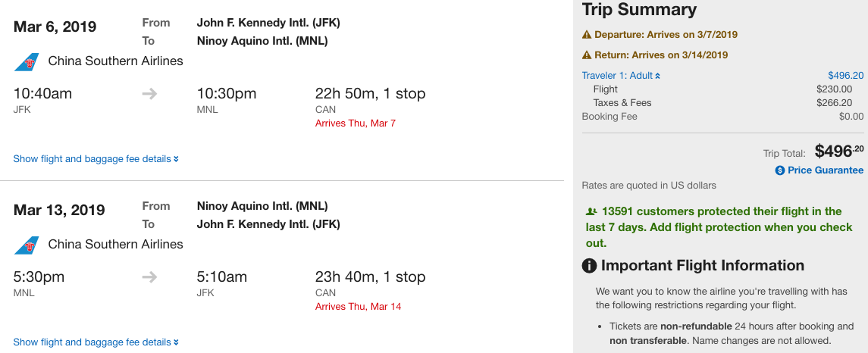Click arrow icon after 10:40am departure time
Image resolution: width=868 pixels, height=353 pixels.
pos(150,94)
